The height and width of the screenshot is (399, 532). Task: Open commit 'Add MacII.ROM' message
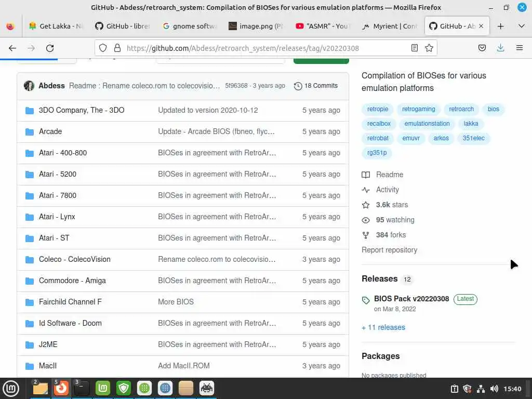pos(183,366)
